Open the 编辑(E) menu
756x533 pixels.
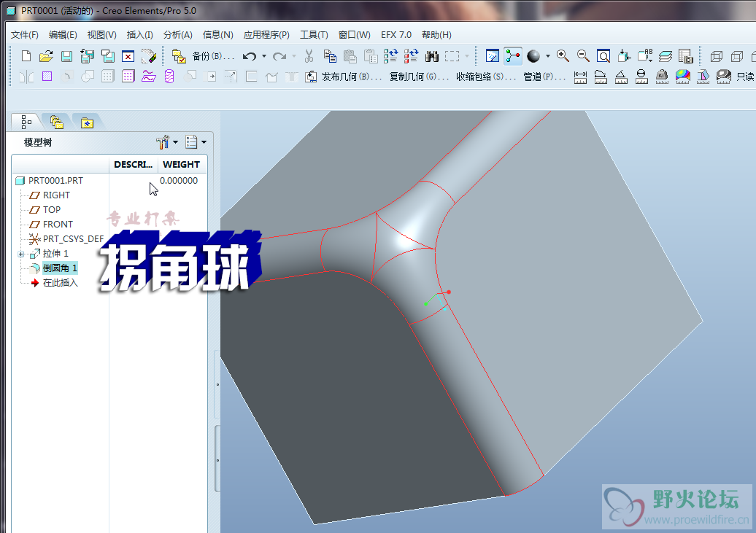(63, 35)
